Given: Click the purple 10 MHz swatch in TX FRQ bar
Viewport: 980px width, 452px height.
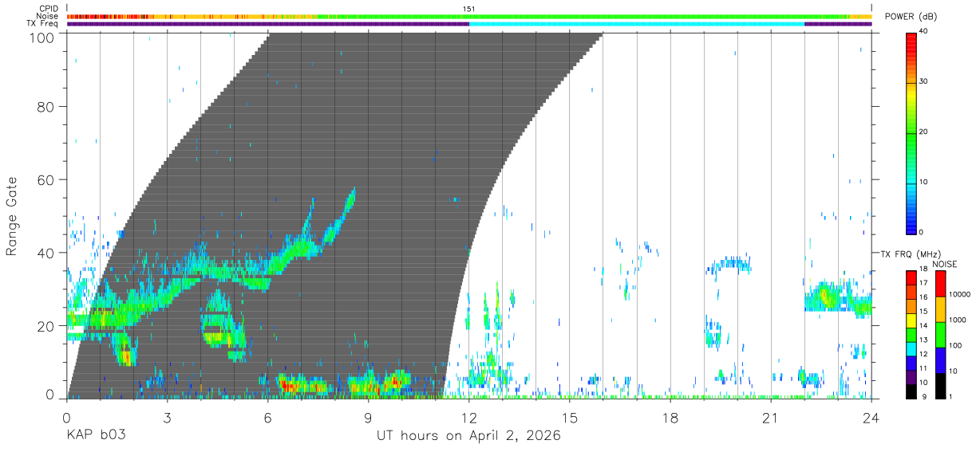Looking at the screenshot, I should point(911,377).
